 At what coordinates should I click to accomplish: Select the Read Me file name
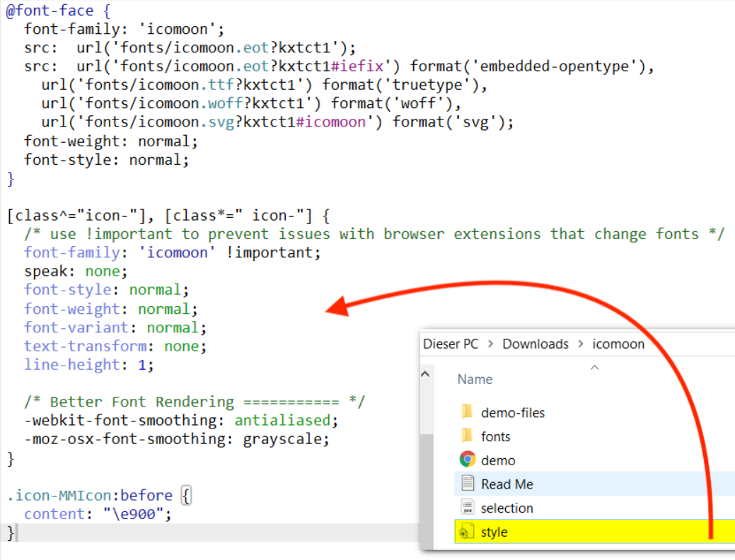507,484
